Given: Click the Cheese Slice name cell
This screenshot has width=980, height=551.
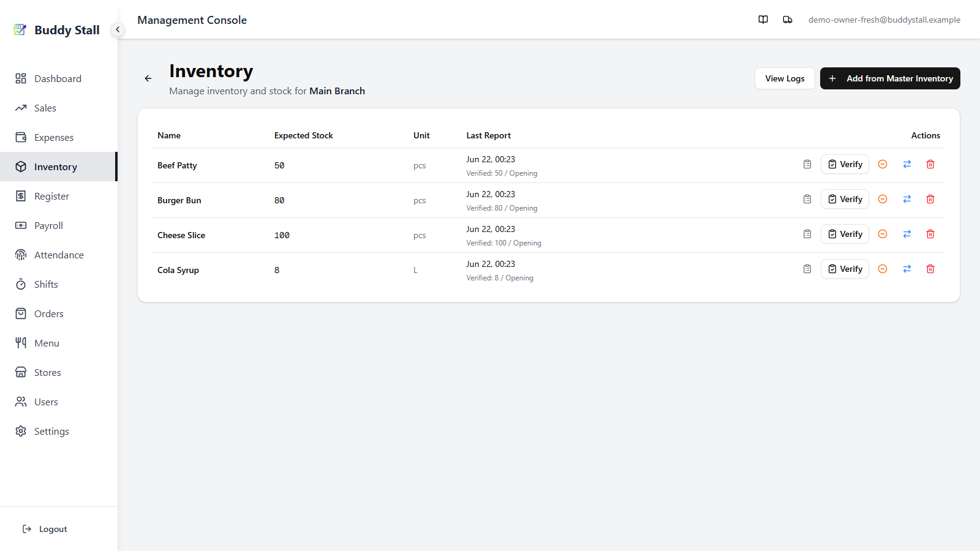Looking at the screenshot, I should (181, 235).
